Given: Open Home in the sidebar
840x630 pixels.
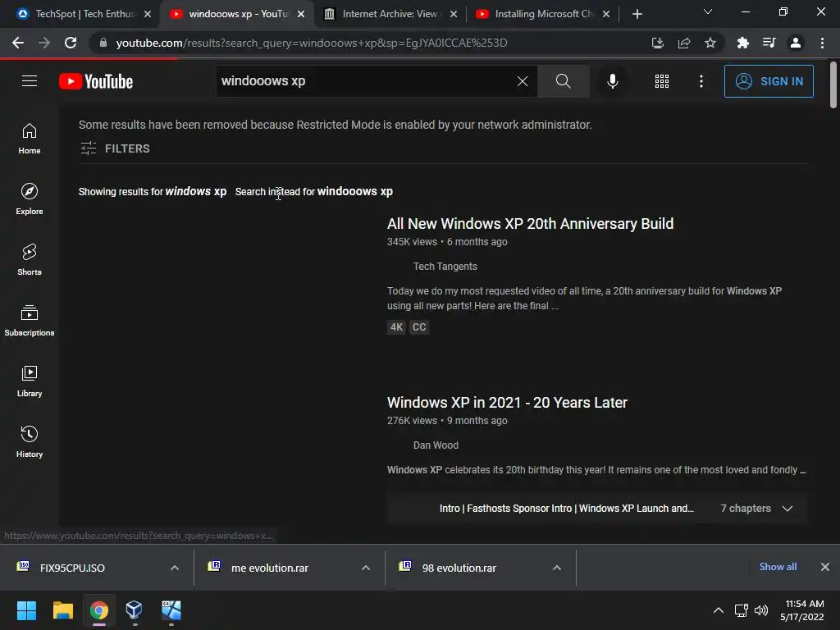Looking at the screenshot, I should 30,139.
